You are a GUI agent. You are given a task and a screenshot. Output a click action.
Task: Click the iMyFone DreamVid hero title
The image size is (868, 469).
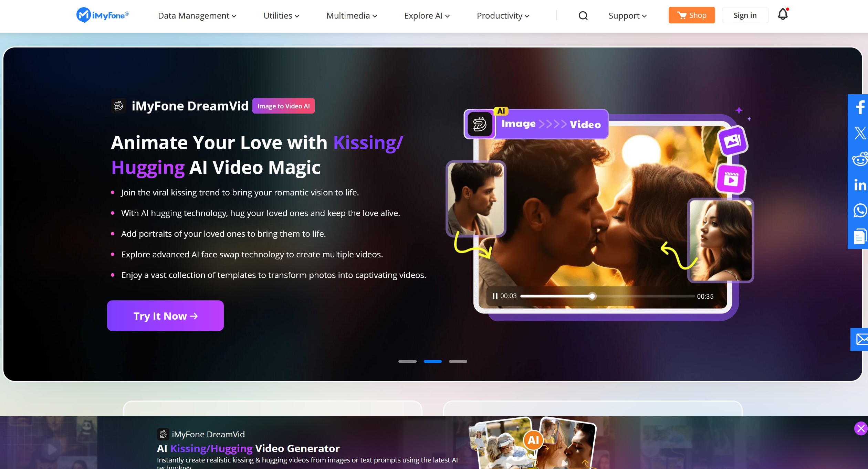click(190, 106)
